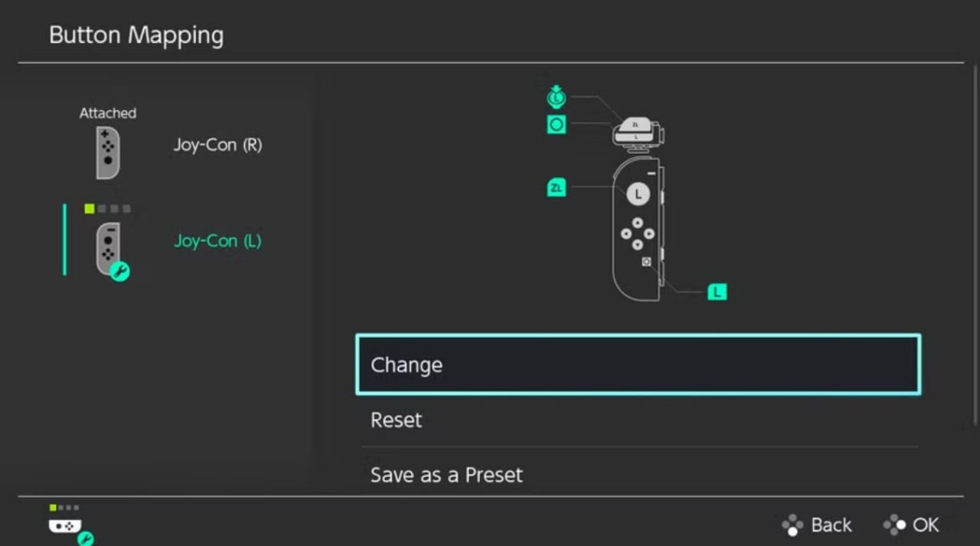Select Joy-Con (R) label in list
This screenshot has width=980, height=546.
coord(217,145)
